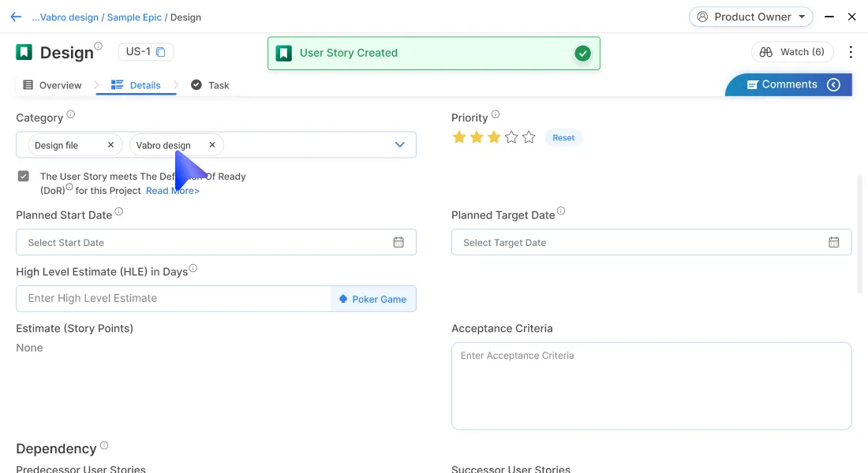Set priority to one star

point(458,137)
